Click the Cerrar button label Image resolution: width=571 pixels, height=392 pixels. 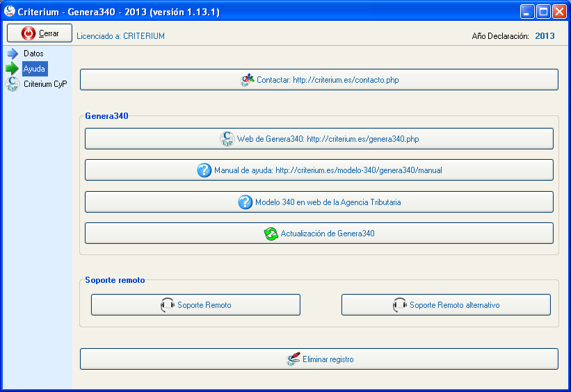click(x=49, y=33)
